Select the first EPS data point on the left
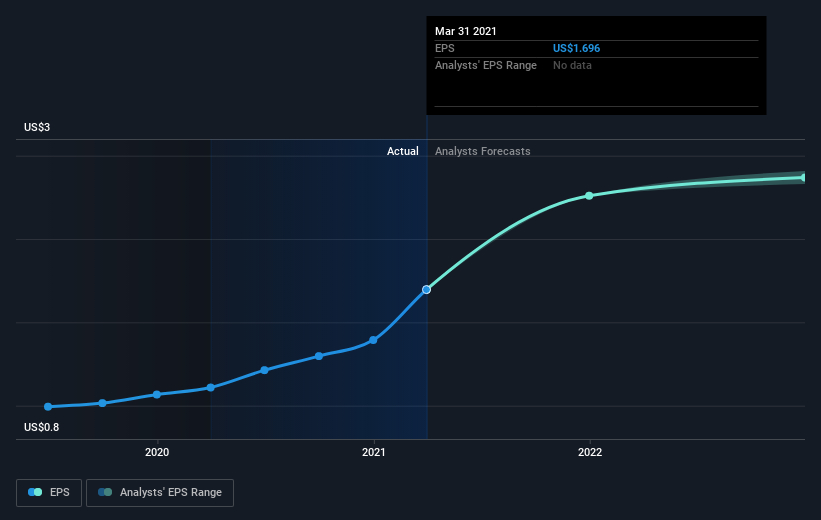 coord(48,407)
